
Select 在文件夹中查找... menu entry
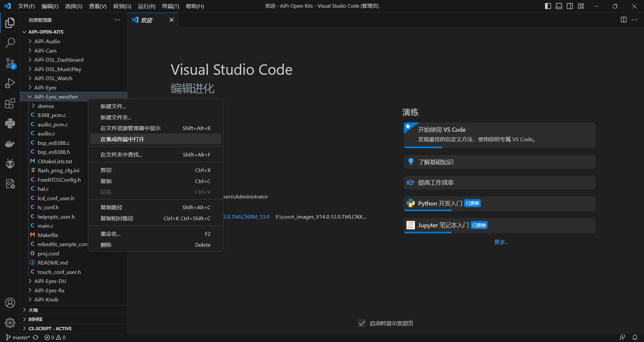click(156, 155)
